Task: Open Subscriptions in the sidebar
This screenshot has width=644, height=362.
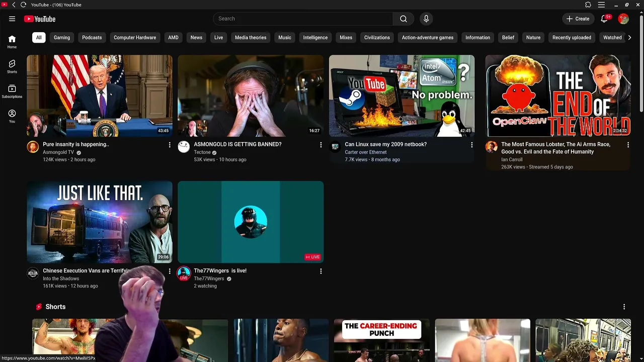Action: (x=12, y=91)
